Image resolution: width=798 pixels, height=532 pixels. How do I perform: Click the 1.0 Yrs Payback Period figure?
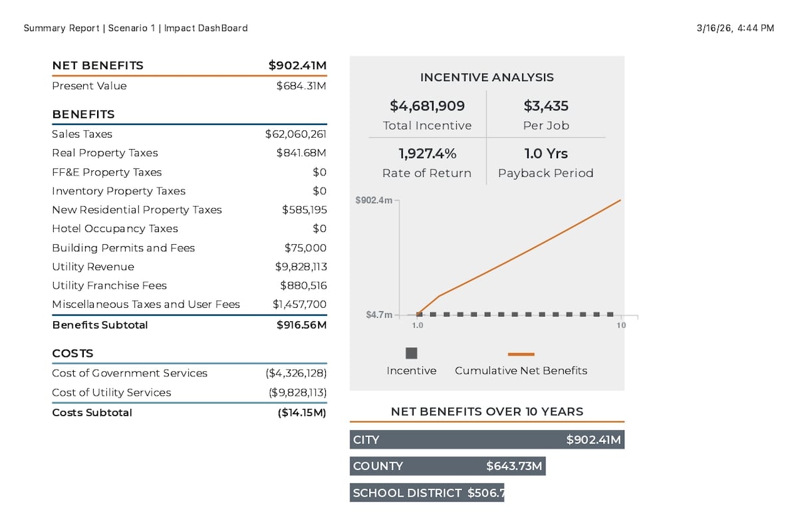[x=546, y=154]
